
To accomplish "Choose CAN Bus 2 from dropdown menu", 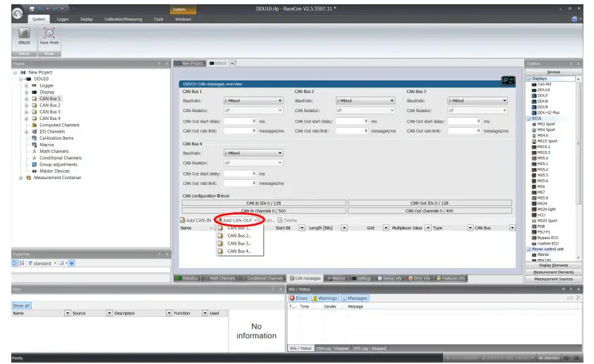I will click(x=238, y=236).
